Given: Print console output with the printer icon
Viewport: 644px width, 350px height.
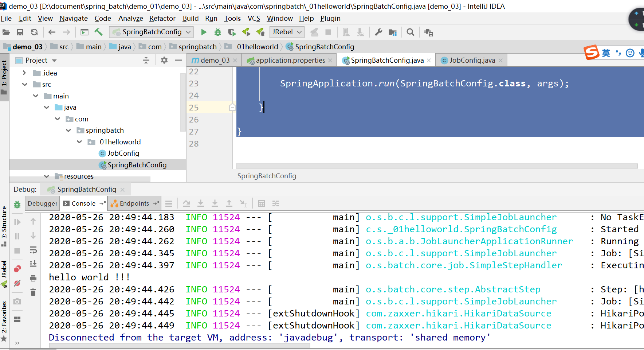Looking at the screenshot, I should tap(33, 278).
